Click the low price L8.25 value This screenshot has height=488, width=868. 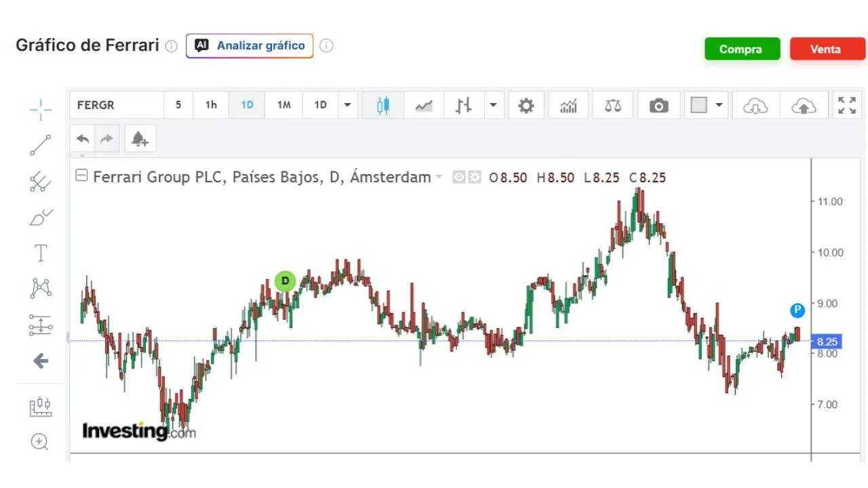click(x=602, y=178)
